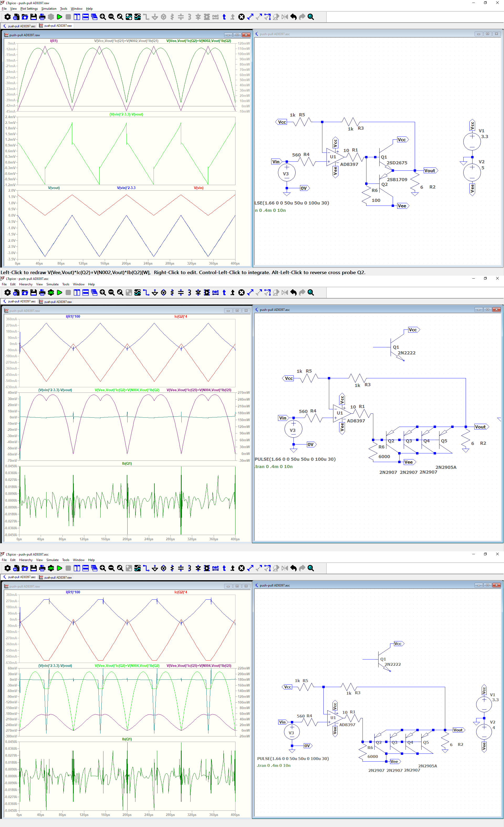Click Print icon in top window toolbar
The image size is (504, 827).
[42, 17]
